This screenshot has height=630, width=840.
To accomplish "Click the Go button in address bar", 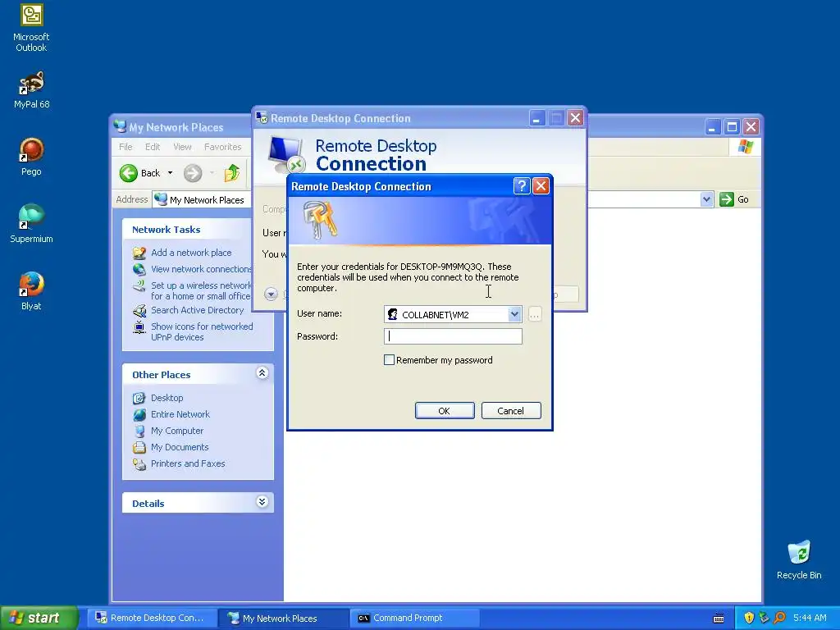I will coord(734,199).
